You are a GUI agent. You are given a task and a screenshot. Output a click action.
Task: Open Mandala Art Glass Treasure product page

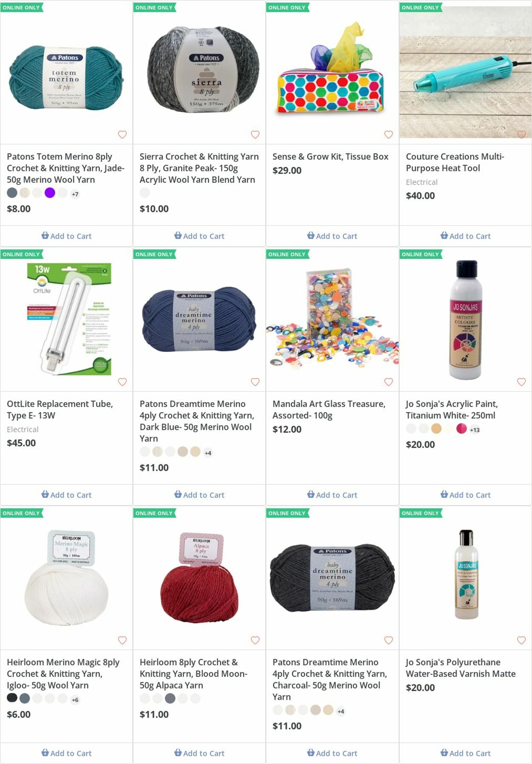pyautogui.click(x=329, y=409)
